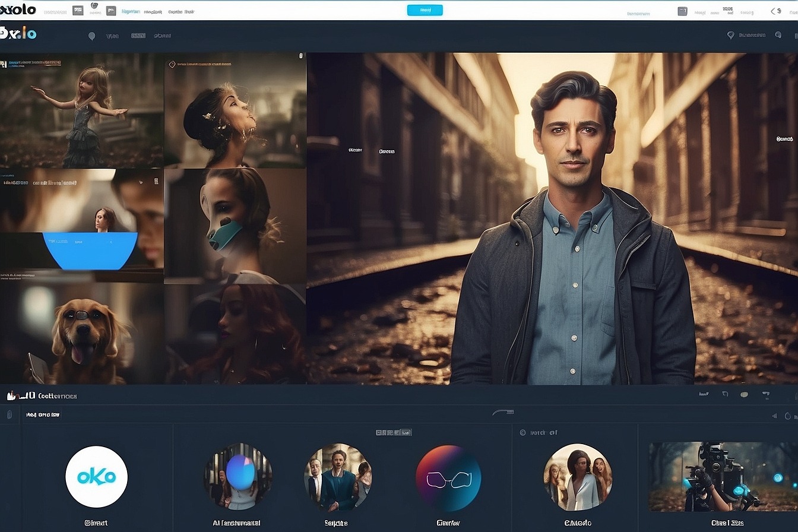Click the left-pointing triangle icon at the lower right
798x532 pixels.
(x=774, y=416)
